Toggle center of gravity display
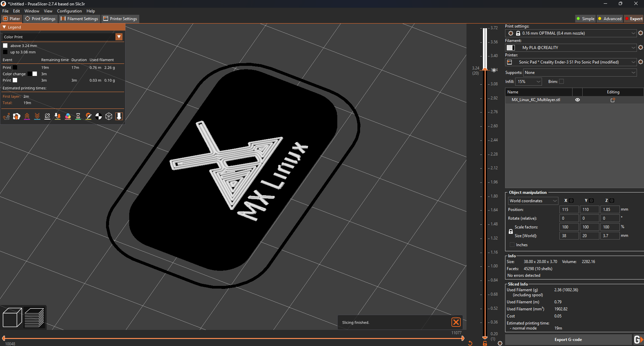 pyautogui.click(x=98, y=116)
